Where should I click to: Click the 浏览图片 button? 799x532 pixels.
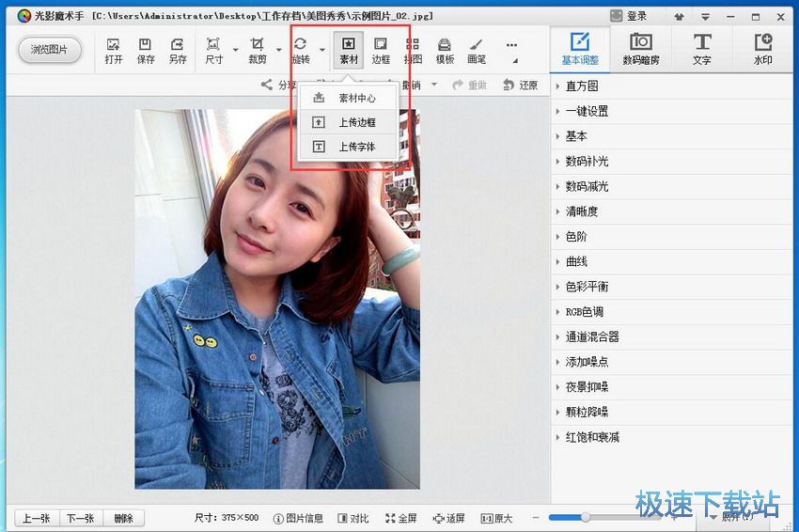(49, 50)
